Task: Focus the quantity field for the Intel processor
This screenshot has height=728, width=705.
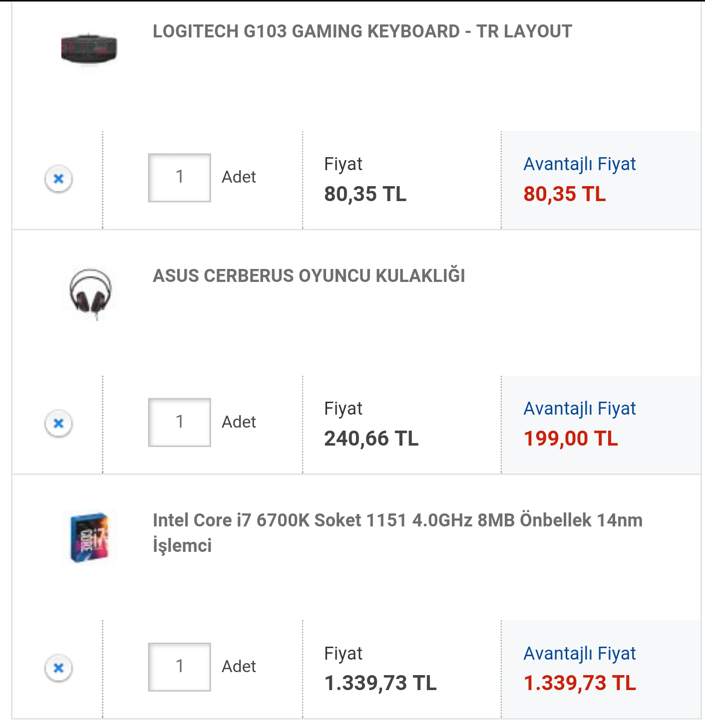Action: point(179,667)
